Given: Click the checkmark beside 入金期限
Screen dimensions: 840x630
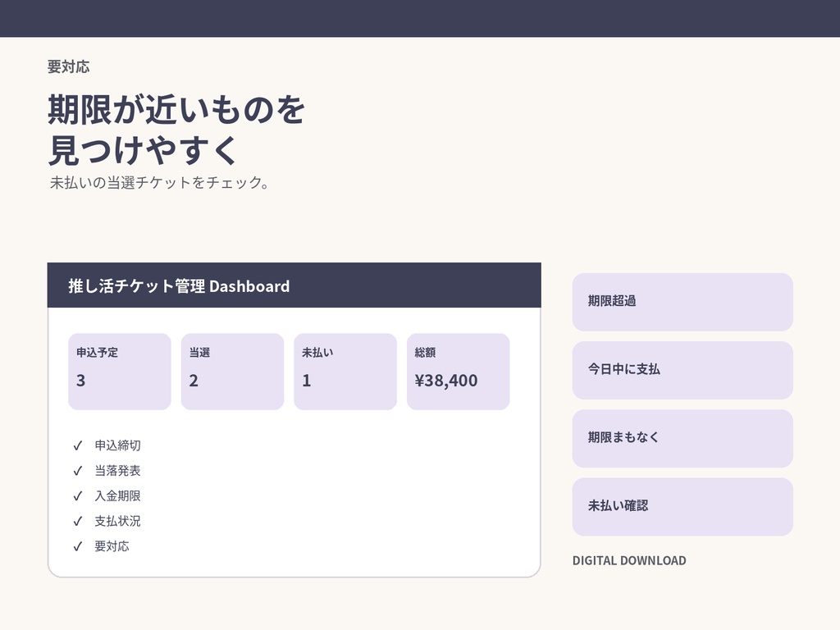Looking at the screenshot, I should pos(78,496).
